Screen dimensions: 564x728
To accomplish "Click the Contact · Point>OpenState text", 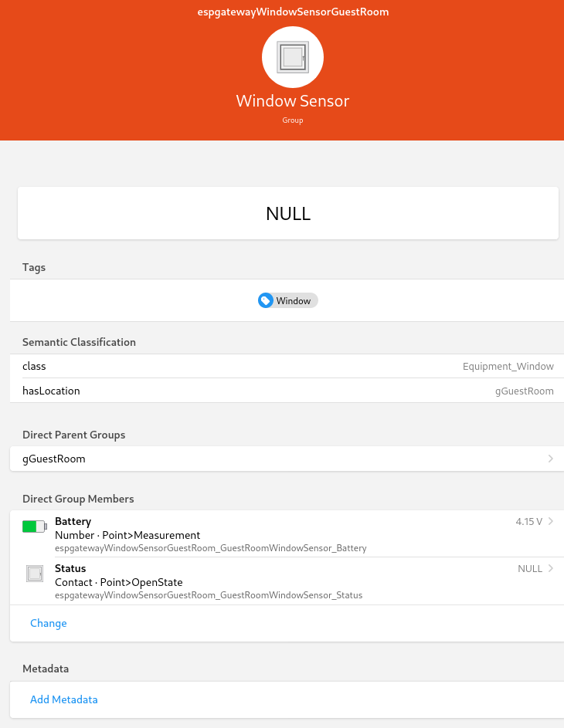I will coord(118,582).
